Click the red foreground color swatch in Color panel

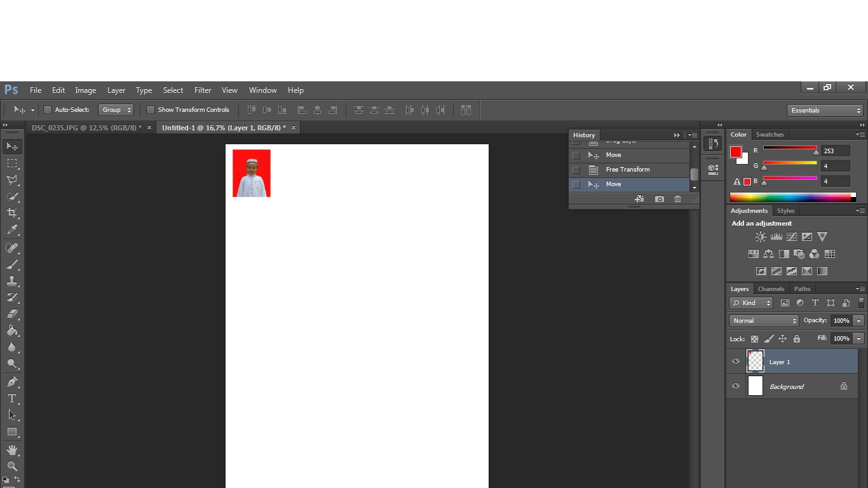[736, 152]
